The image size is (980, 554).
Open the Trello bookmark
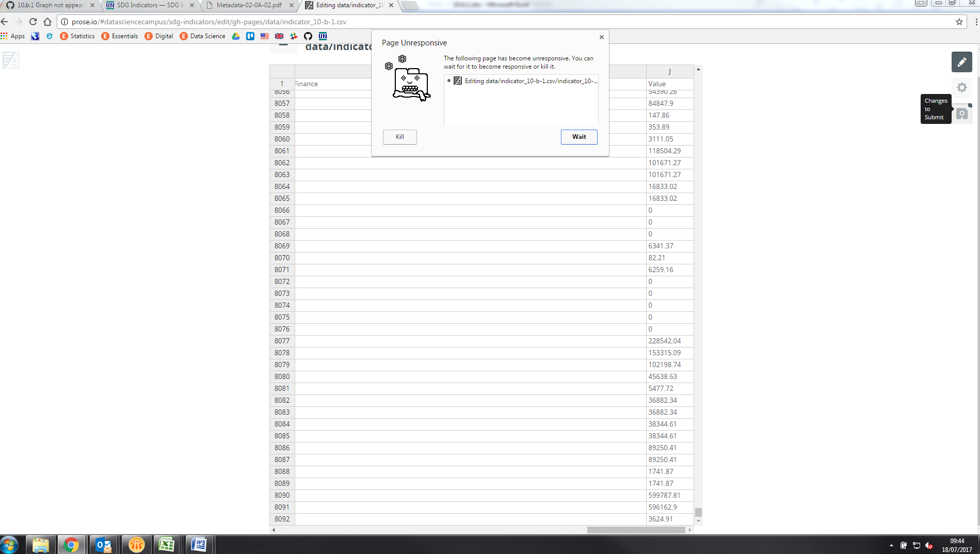(x=250, y=36)
